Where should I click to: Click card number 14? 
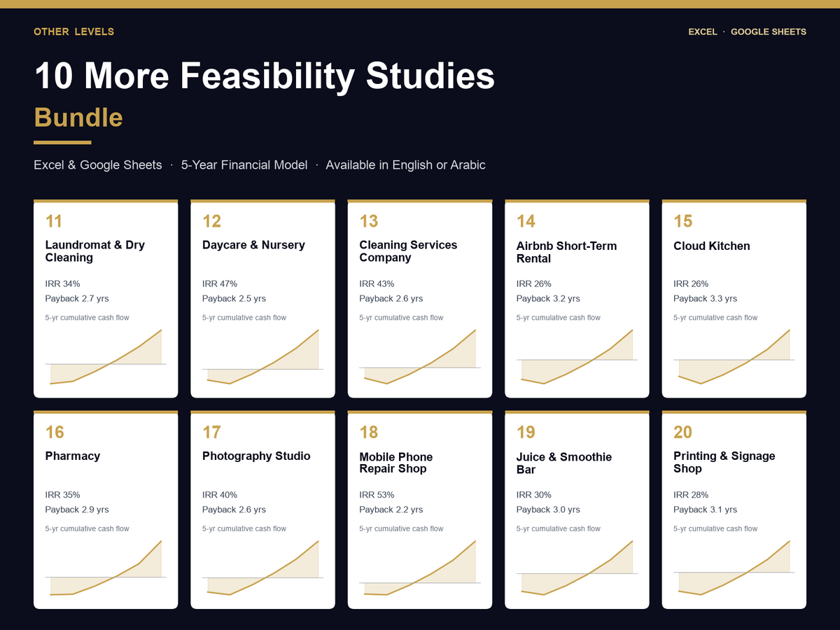tap(526, 221)
